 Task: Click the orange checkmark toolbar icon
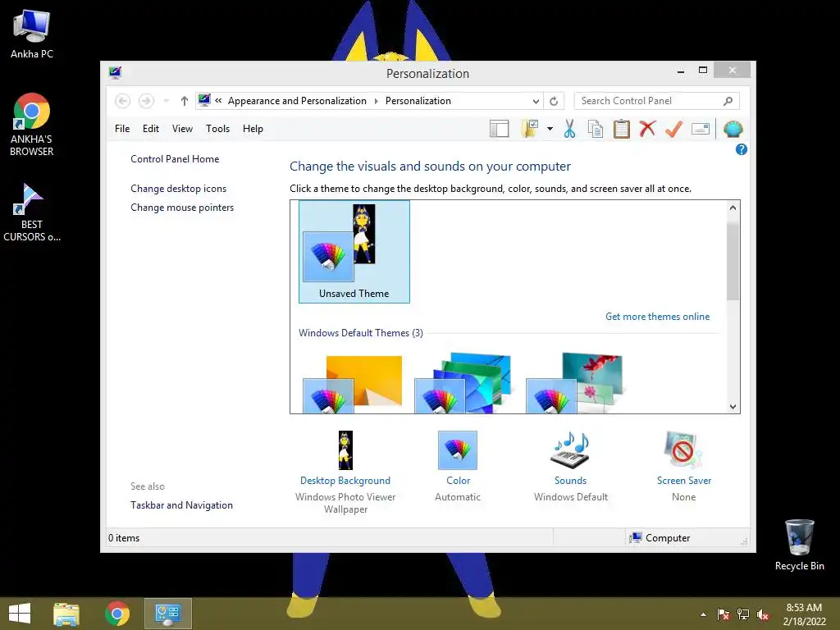[674, 129]
